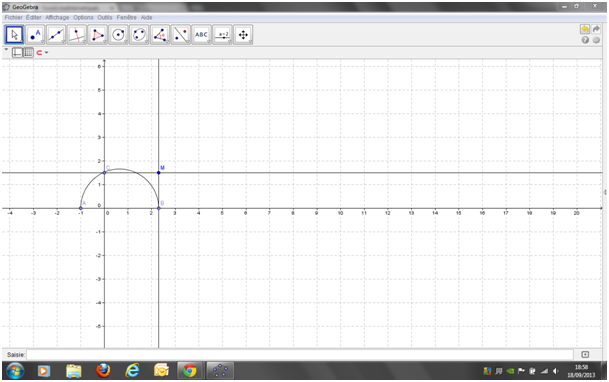609x382 pixels.
Task: Toggle axes display in style bar
Action: pos(17,53)
